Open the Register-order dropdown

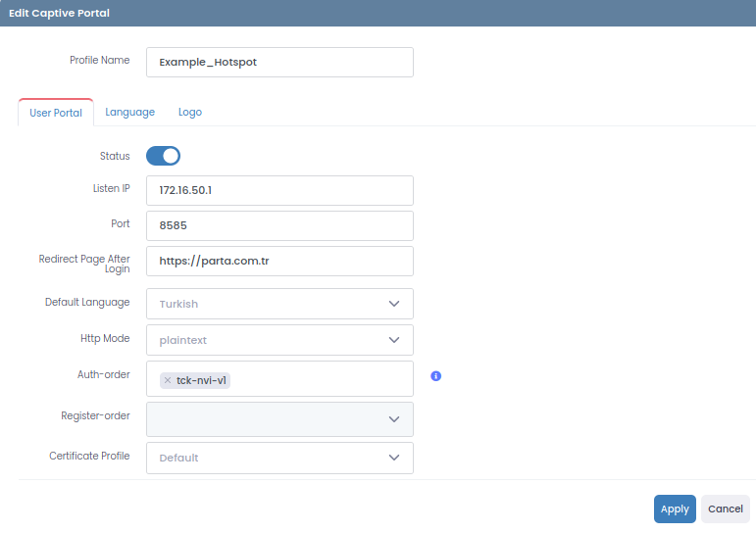coord(279,418)
